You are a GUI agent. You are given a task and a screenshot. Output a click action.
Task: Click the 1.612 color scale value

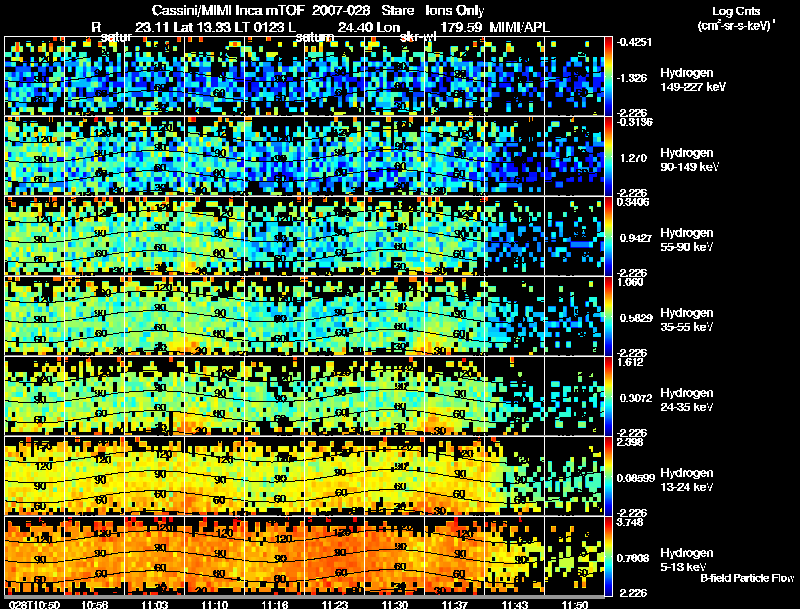630,362
